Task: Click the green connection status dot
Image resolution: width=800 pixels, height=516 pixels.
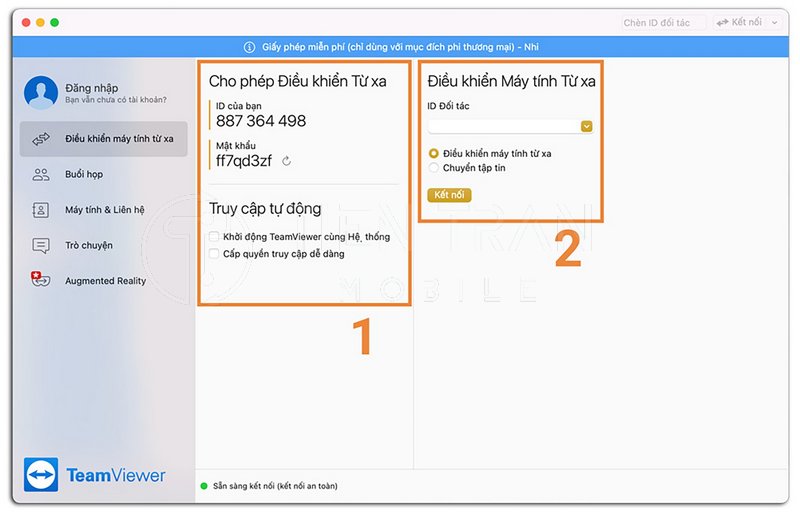Action: click(204, 486)
